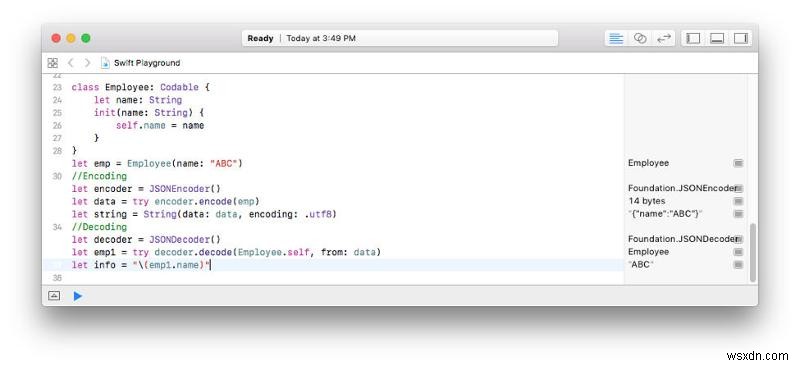800x366 pixels.
Task: Show result for {"name":"ABC"} string
Action: [738, 214]
